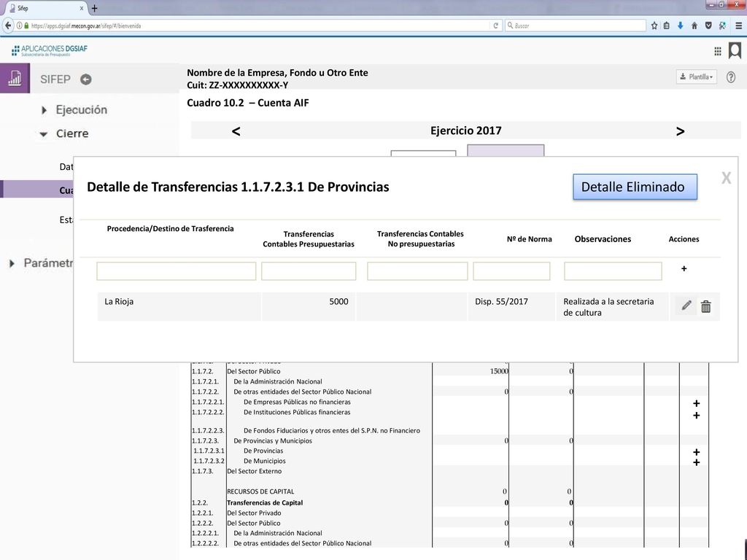This screenshot has width=747, height=560.
Task: Delete the La Rioja row with trash icon
Action: (706, 307)
